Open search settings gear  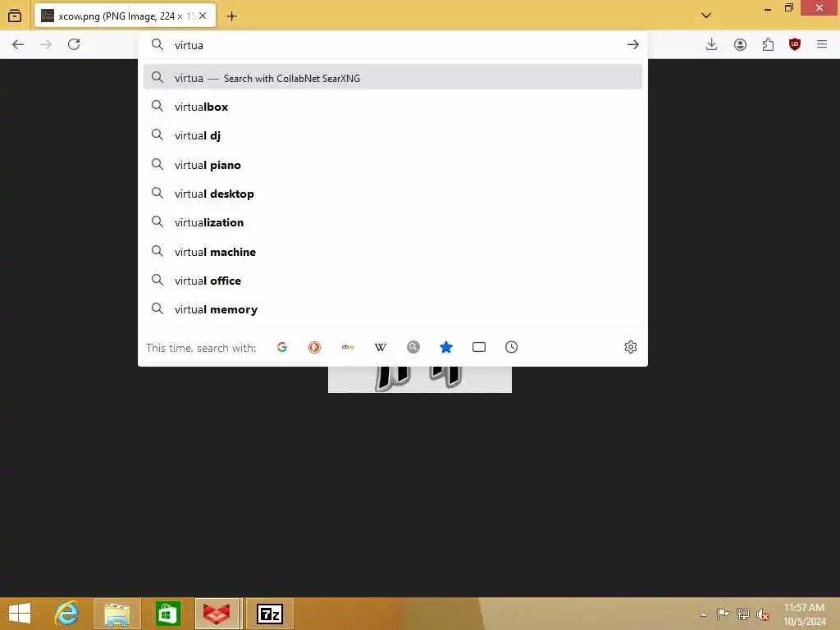point(631,347)
